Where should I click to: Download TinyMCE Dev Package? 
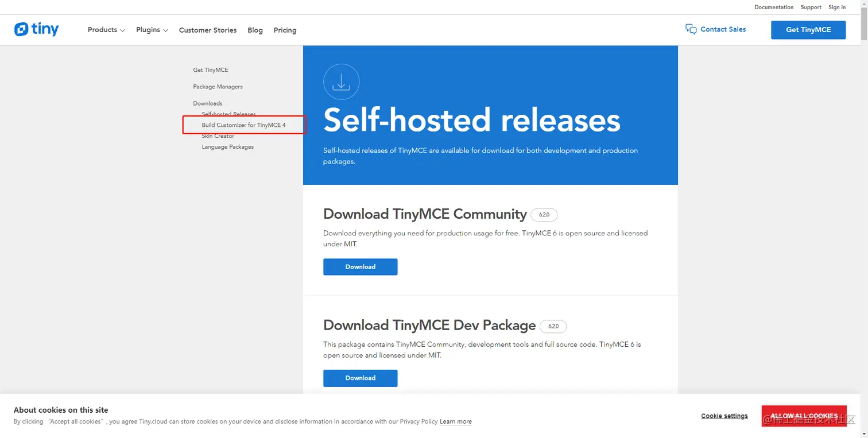pyautogui.click(x=361, y=378)
